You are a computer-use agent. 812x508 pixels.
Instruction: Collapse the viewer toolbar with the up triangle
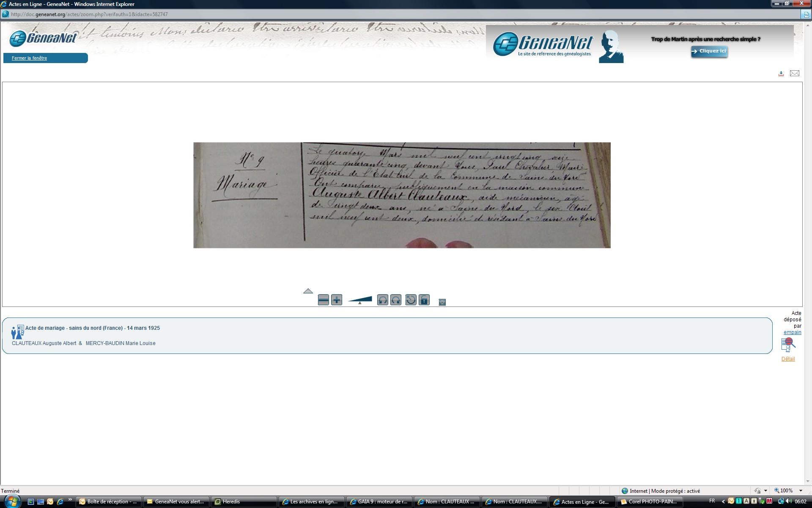pyautogui.click(x=308, y=291)
